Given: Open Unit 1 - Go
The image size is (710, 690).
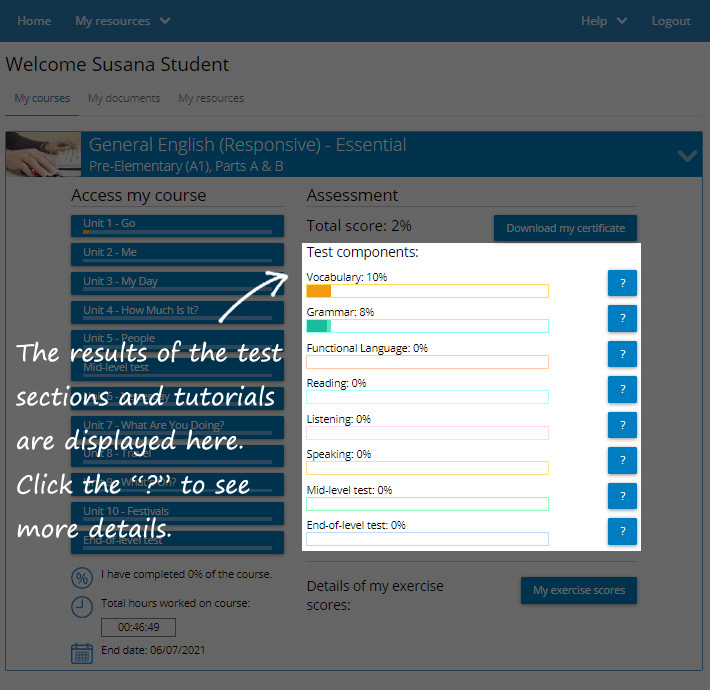Looking at the screenshot, I should click(171, 225).
